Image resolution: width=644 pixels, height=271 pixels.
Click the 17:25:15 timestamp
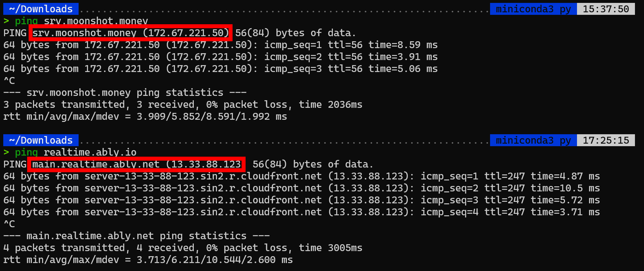click(x=606, y=140)
